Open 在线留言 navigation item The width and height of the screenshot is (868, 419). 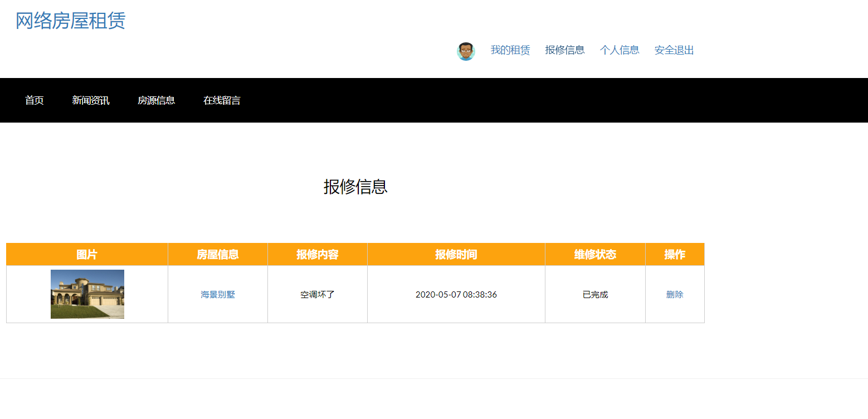pos(222,100)
